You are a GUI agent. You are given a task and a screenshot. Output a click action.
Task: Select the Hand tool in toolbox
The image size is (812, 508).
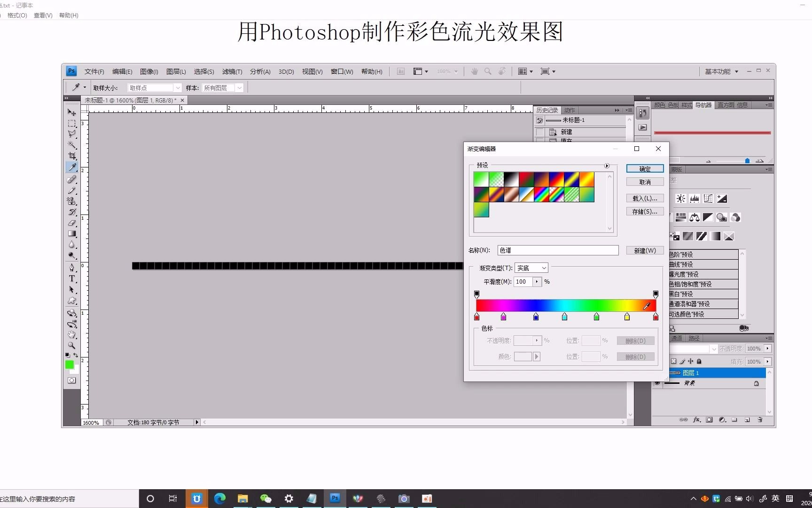[71, 334]
